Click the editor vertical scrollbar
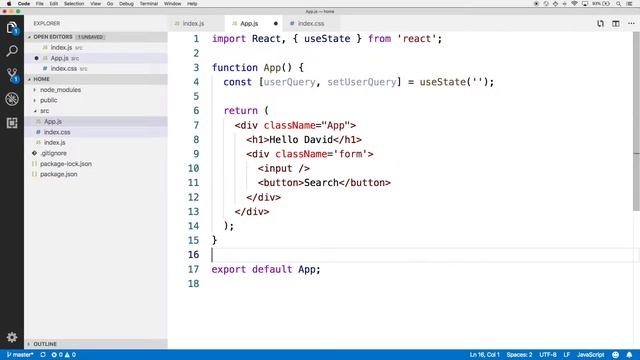 (x=636, y=122)
